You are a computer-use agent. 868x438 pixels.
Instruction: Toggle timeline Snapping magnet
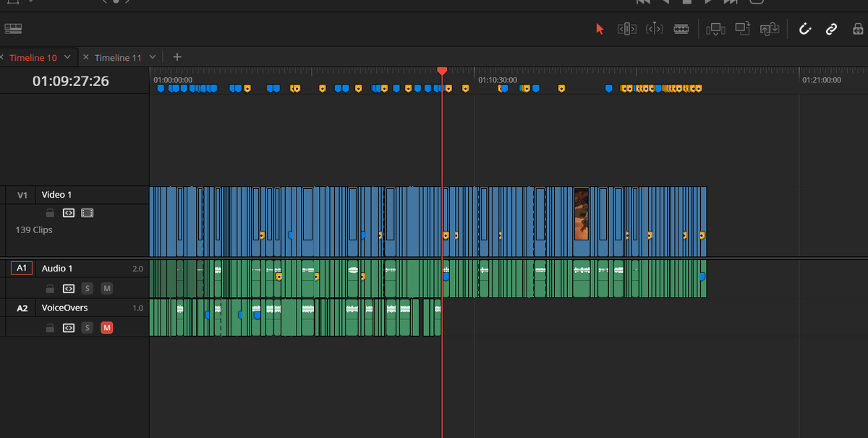(x=804, y=29)
